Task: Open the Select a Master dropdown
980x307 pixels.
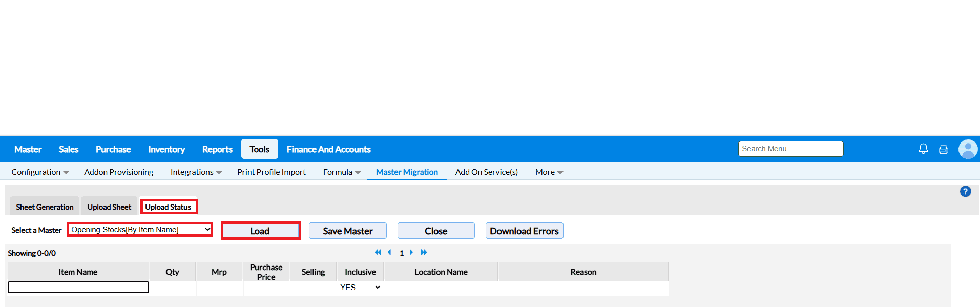Action: (140, 230)
